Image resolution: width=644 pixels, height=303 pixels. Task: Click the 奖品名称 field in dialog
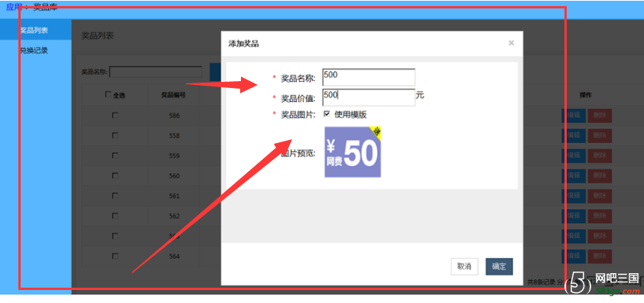click(x=369, y=77)
